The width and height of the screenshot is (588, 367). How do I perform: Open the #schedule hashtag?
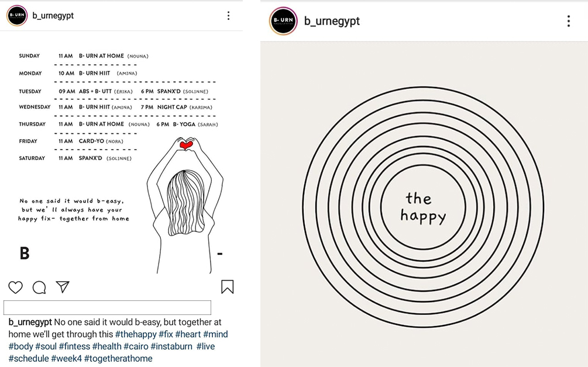click(29, 358)
